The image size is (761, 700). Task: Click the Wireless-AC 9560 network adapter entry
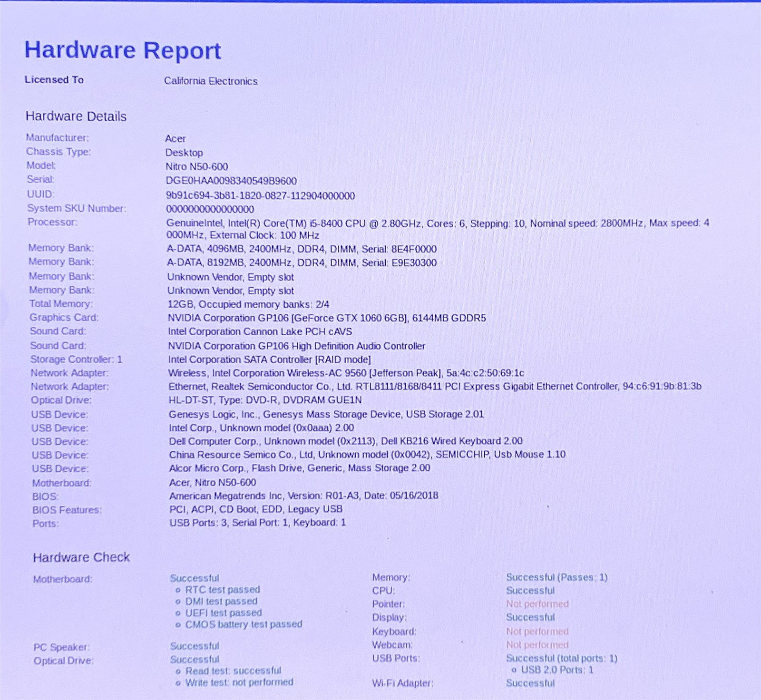[346, 373]
